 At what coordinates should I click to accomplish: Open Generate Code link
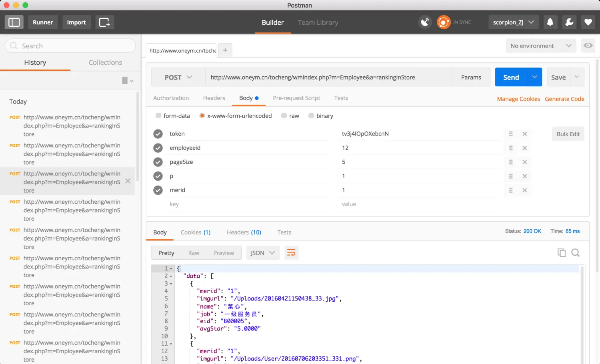point(564,99)
